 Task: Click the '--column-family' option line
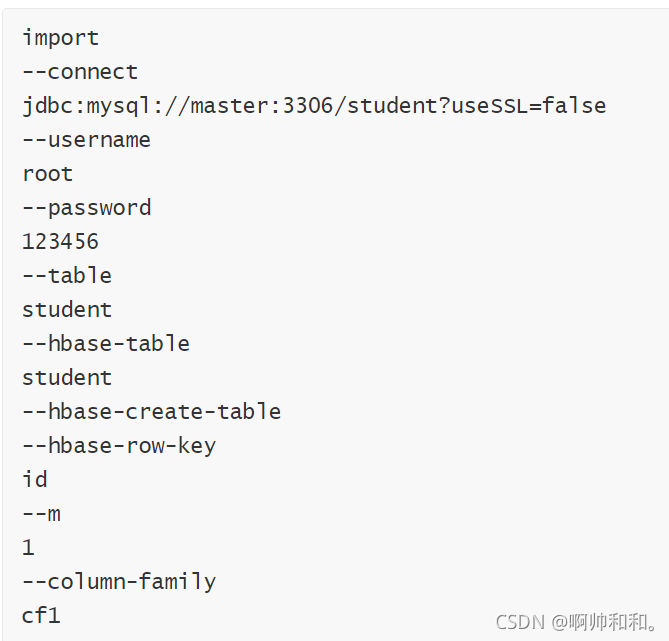pyautogui.click(x=119, y=582)
